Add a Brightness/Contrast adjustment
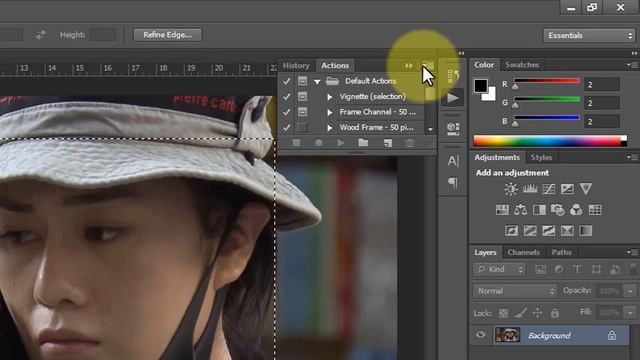 click(x=511, y=189)
